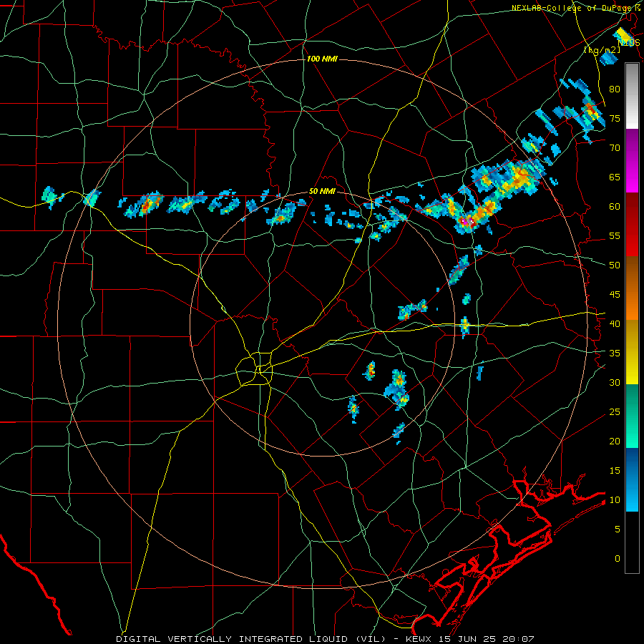Select the legend value 15
Image resolution: width=644 pixels, height=644 pixels.
click(615, 471)
